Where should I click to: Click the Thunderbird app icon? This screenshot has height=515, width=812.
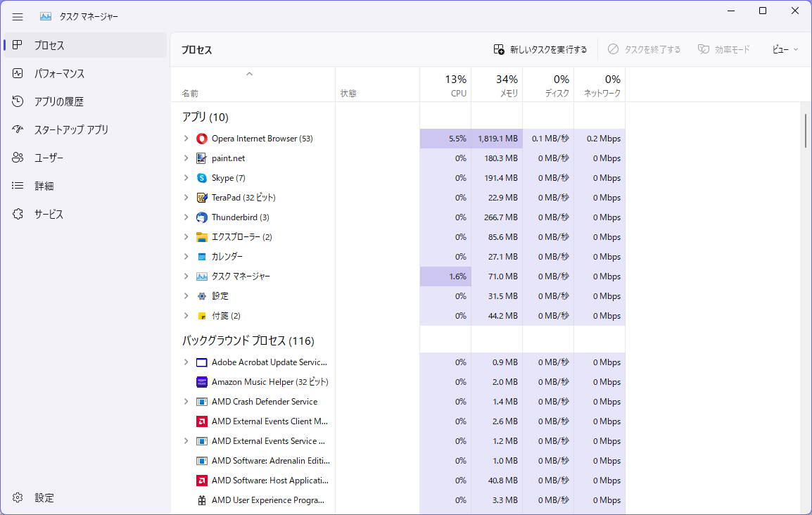coord(202,217)
